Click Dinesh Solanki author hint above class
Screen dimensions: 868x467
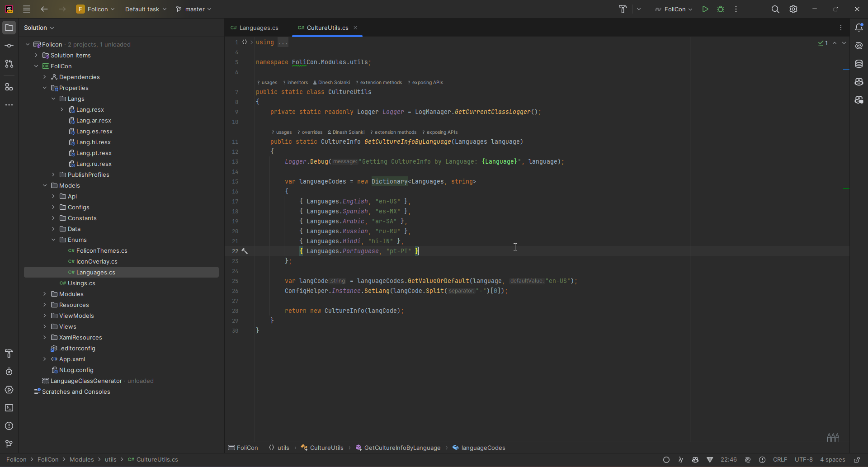pos(331,82)
